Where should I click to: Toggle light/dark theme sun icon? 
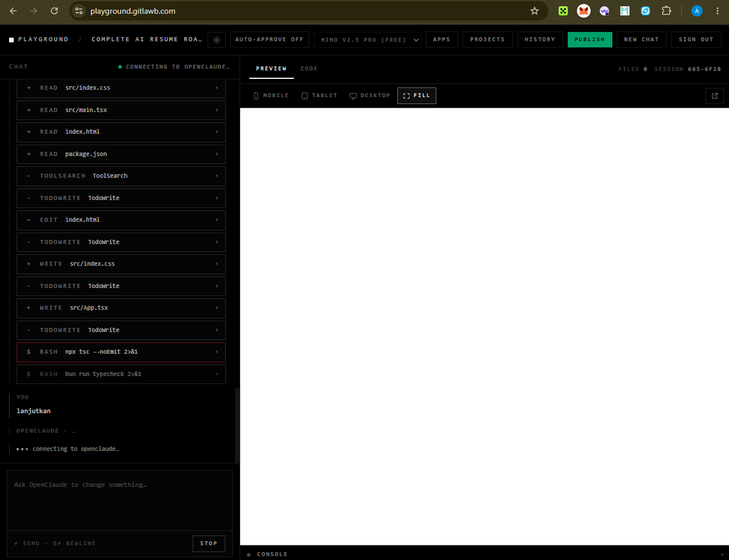pos(217,39)
